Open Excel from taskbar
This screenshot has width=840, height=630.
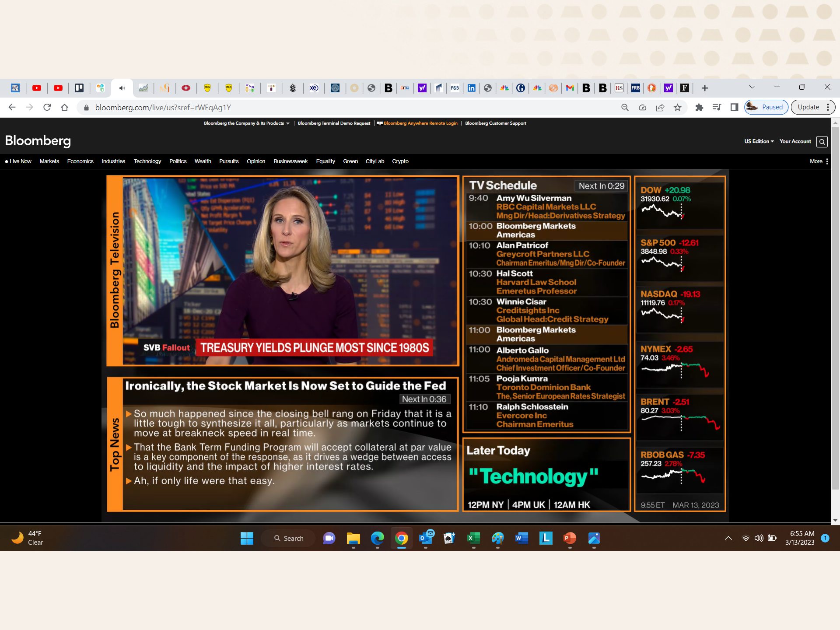tap(473, 538)
